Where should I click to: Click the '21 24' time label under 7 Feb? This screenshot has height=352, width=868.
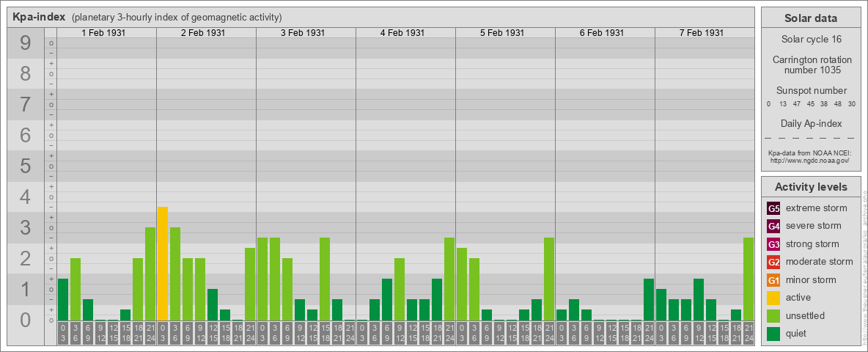[748, 334]
